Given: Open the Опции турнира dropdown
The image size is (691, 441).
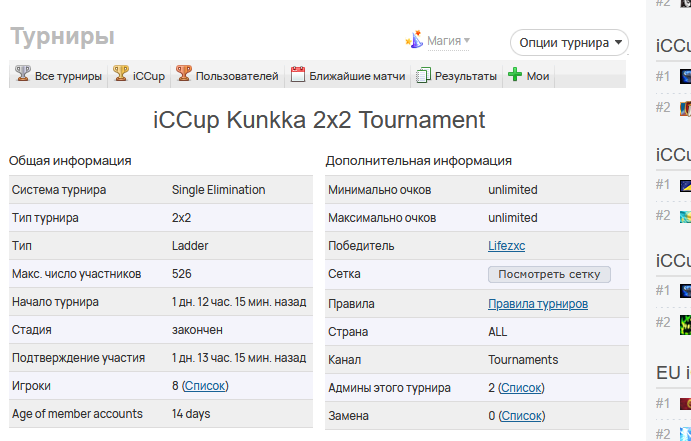Looking at the screenshot, I should [x=569, y=43].
